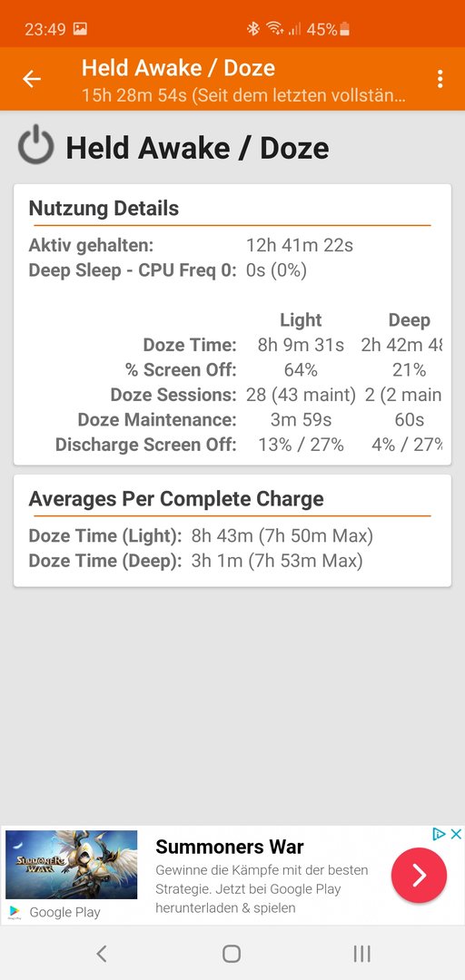Viewport: 465px width, 980px height.
Task: Tap the AdChoices triangle info icon
Action: point(440,834)
